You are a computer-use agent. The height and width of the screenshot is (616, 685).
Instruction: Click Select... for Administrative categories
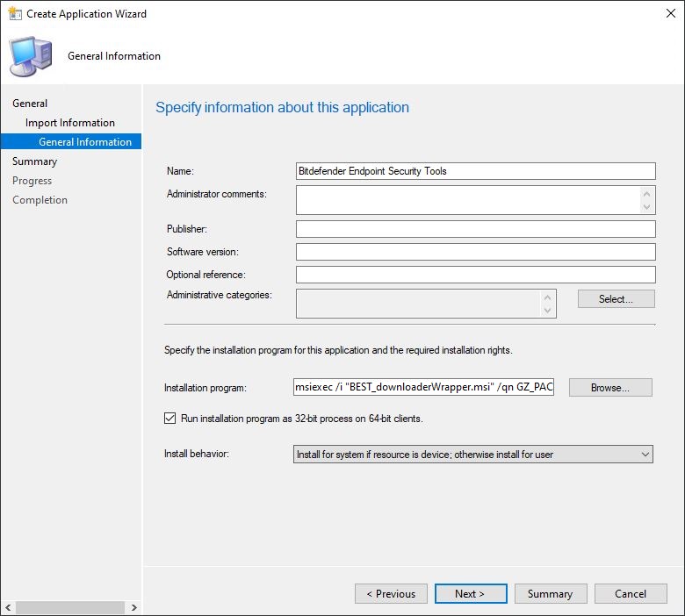click(x=616, y=299)
